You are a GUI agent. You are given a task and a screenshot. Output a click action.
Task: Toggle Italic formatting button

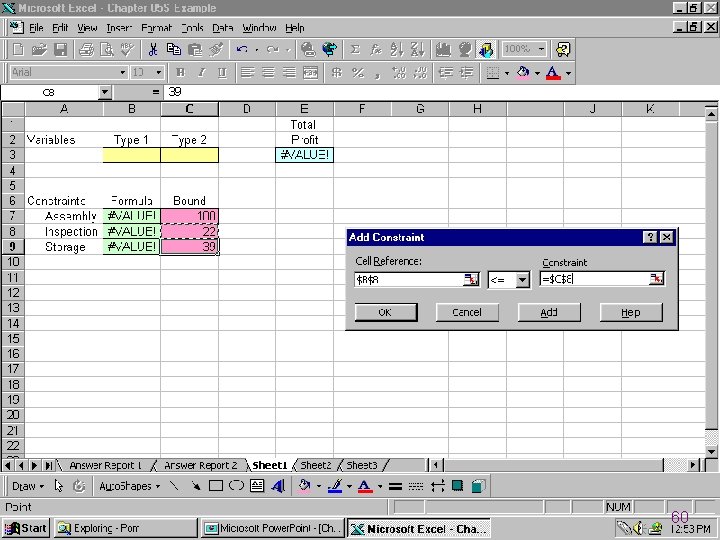pyautogui.click(x=201, y=73)
